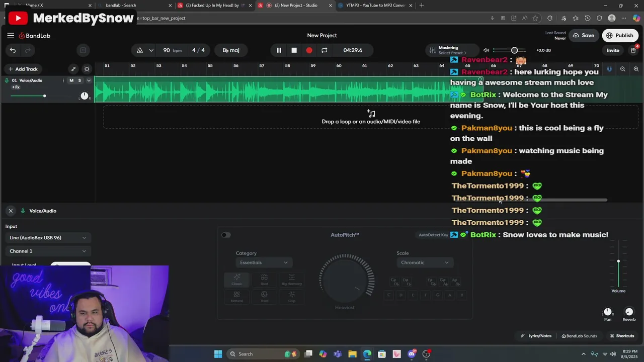
Task: Click the 04:29.6 time display
Action: 353,50
